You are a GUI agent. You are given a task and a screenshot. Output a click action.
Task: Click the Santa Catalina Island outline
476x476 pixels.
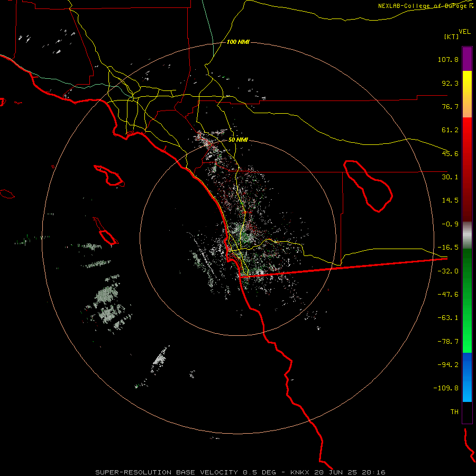tap(109, 176)
